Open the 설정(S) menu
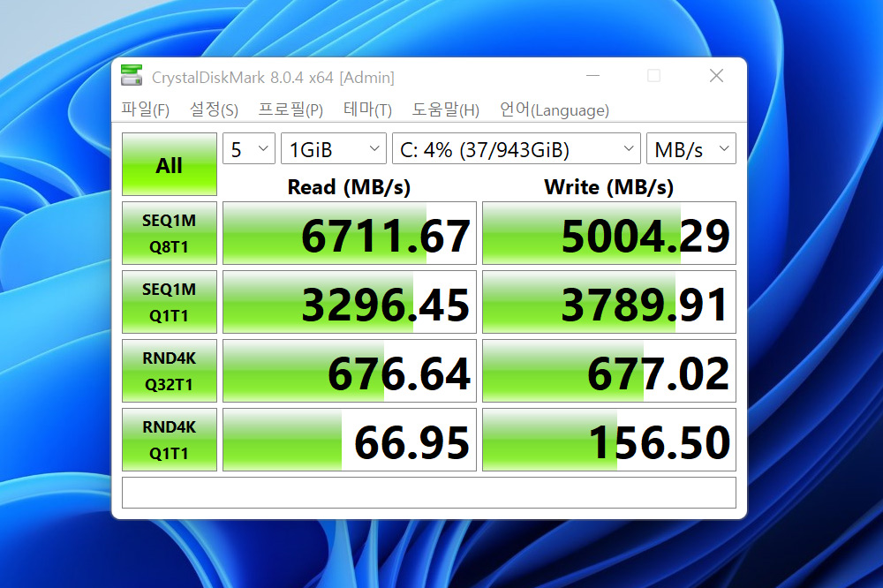The image size is (883, 588). [x=214, y=109]
